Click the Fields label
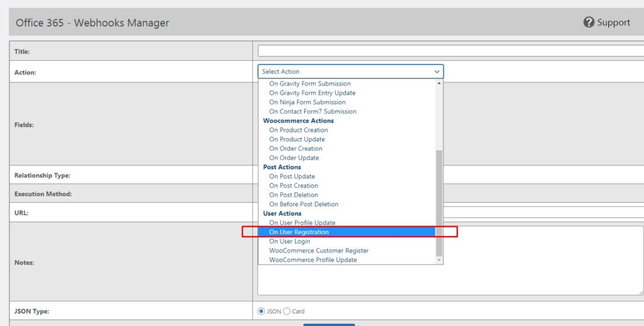 pos(24,124)
